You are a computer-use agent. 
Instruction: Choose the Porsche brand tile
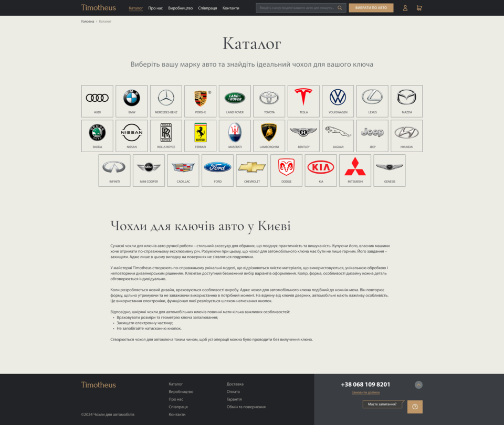201,101
